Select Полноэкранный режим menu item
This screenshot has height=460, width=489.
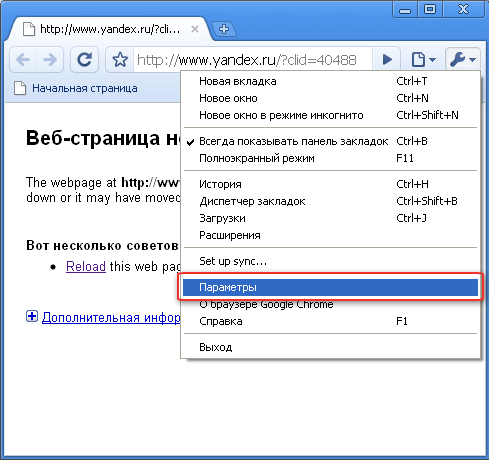tap(330, 158)
